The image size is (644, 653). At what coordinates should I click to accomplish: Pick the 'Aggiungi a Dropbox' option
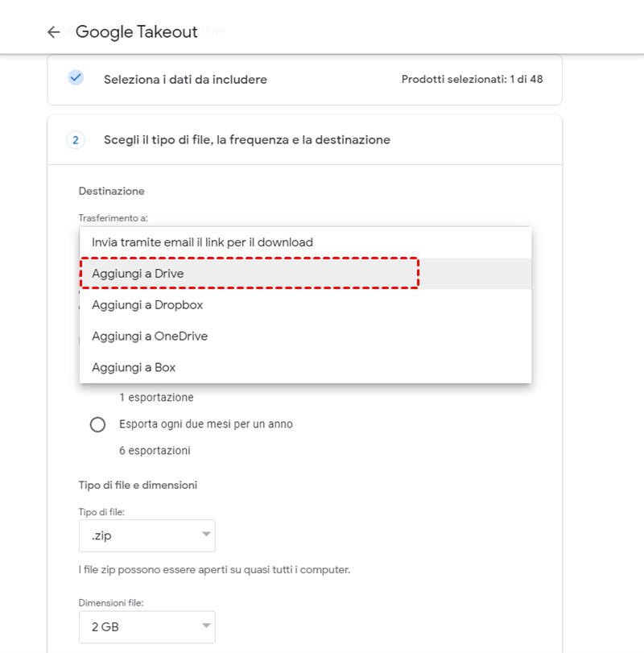point(147,305)
